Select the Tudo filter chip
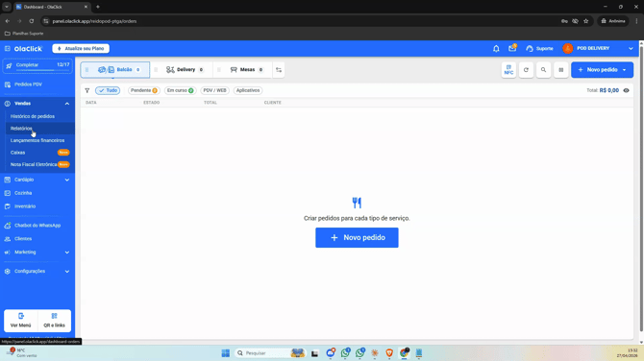This screenshot has width=644, height=361. tap(108, 90)
